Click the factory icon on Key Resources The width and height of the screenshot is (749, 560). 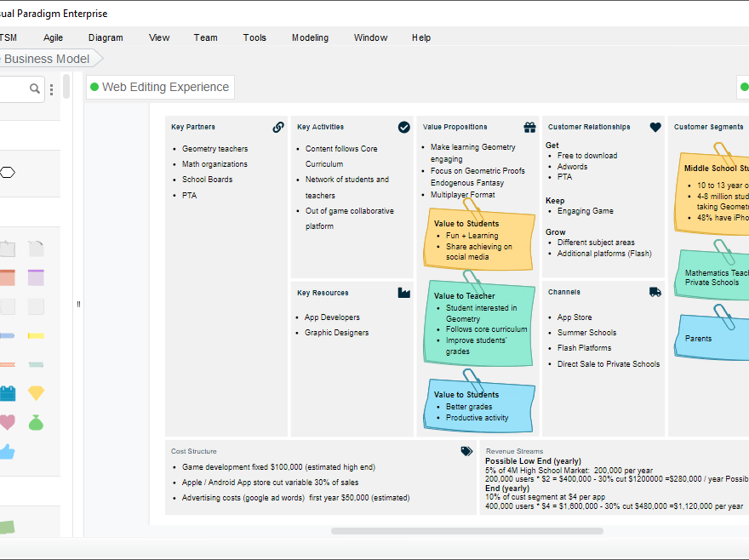point(404,292)
